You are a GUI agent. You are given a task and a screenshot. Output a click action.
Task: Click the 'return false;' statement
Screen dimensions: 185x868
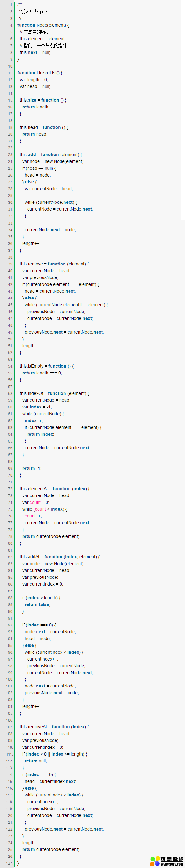click(38, 604)
